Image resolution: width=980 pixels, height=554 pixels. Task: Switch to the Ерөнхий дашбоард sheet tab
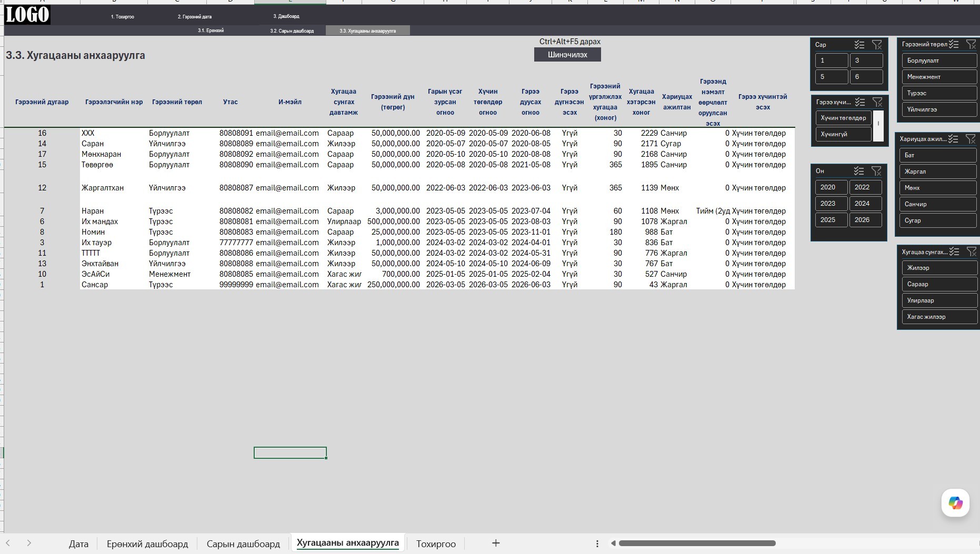point(147,543)
